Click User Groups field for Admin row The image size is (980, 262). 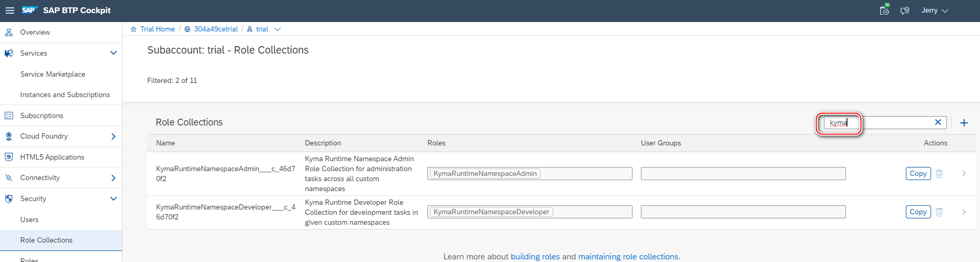click(x=743, y=173)
